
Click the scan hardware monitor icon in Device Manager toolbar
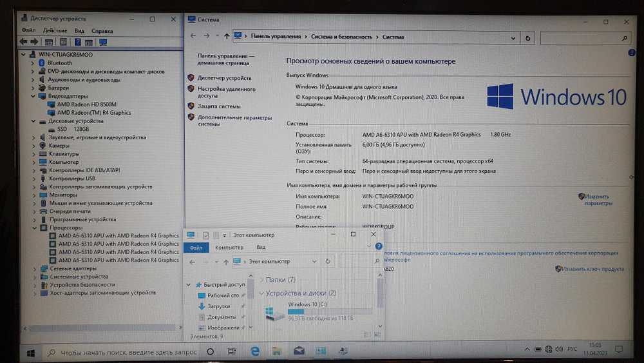(103, 42)
